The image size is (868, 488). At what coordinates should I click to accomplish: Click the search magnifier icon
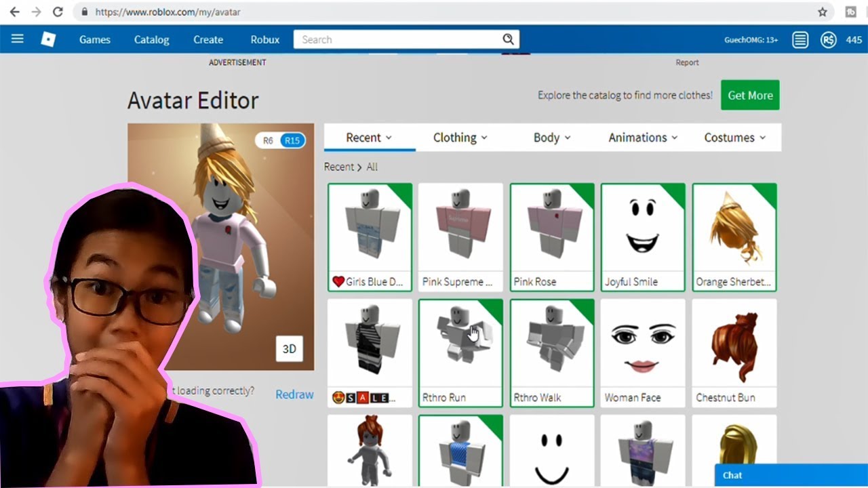point(508,39)
